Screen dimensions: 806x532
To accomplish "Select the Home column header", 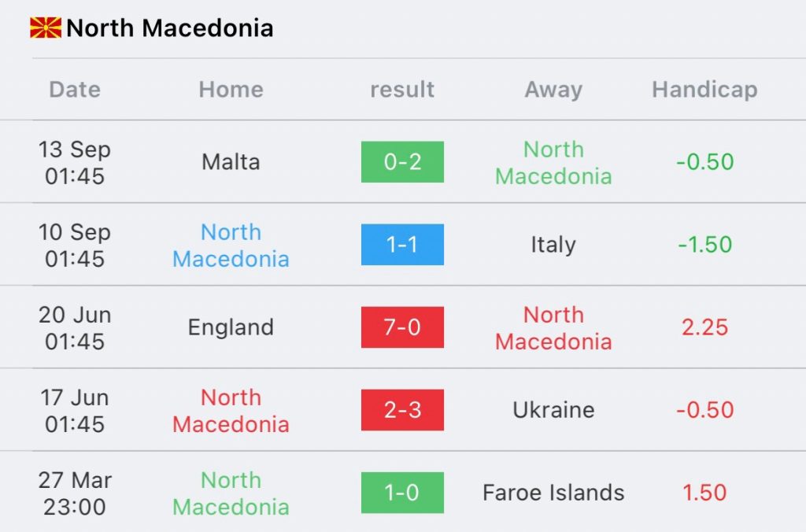I will pos(231,90).
